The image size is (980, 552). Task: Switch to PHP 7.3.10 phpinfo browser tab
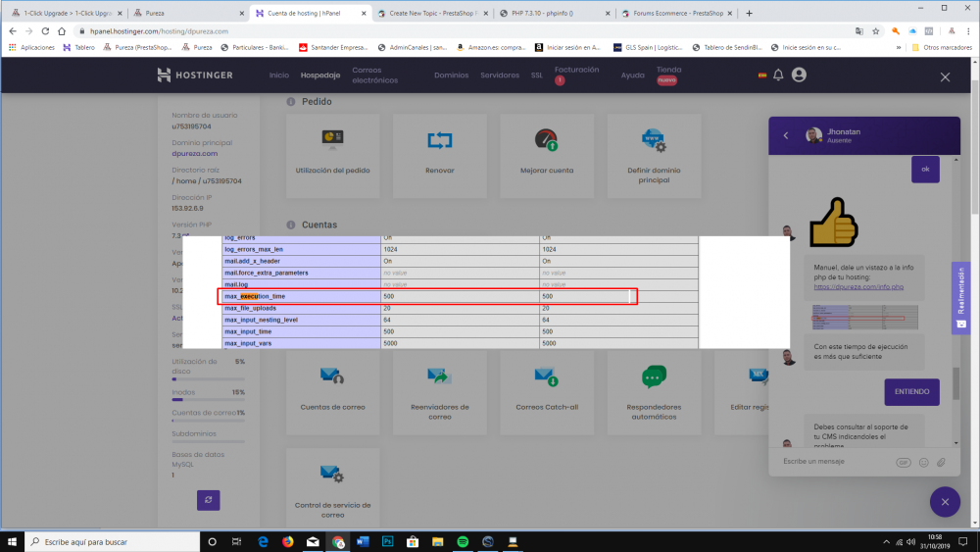[553, 13]
